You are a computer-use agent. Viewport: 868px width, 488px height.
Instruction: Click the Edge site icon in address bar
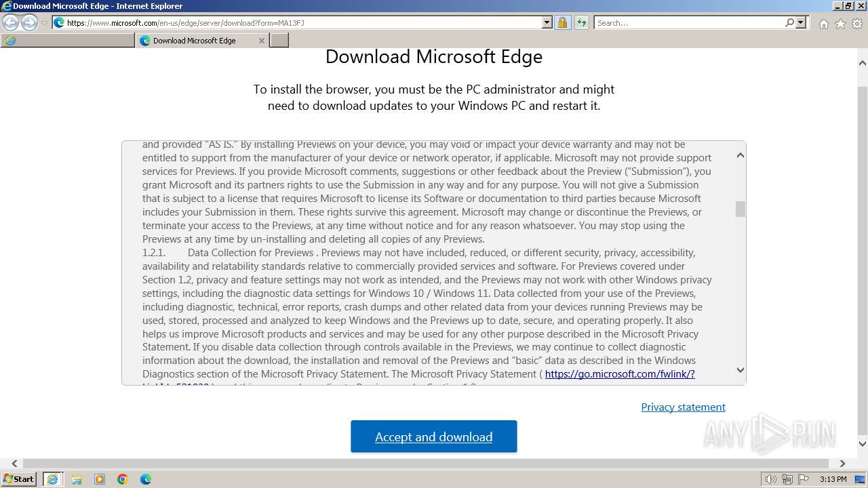[x=59, y=22]
